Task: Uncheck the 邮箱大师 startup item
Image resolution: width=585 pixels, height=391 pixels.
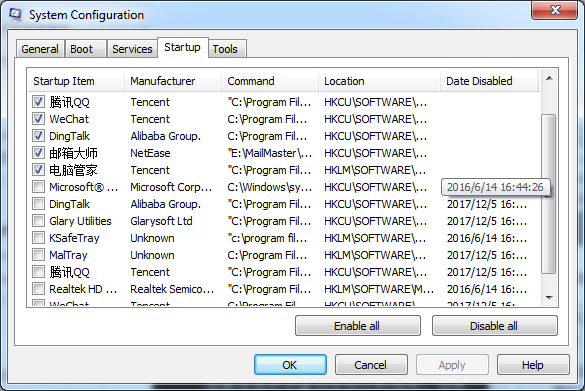Action: pyautogui.click(x=38, y=153)
